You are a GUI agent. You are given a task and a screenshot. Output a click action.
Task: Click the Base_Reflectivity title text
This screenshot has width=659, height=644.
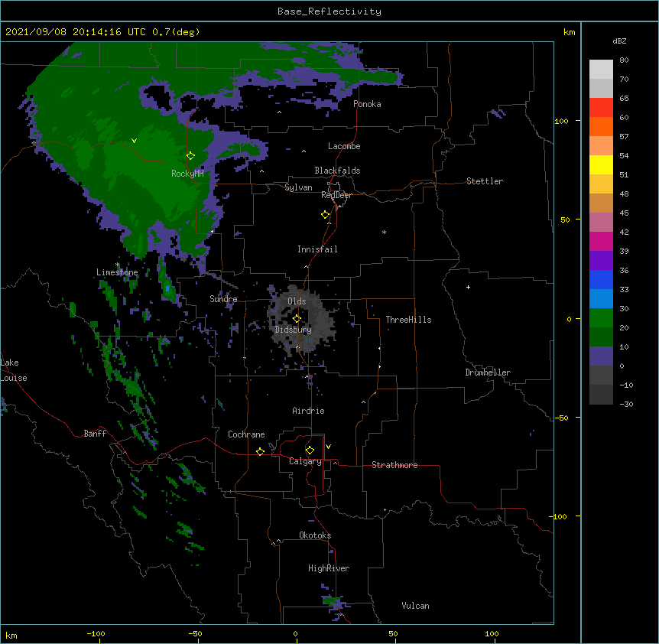(x=329, y=11)
